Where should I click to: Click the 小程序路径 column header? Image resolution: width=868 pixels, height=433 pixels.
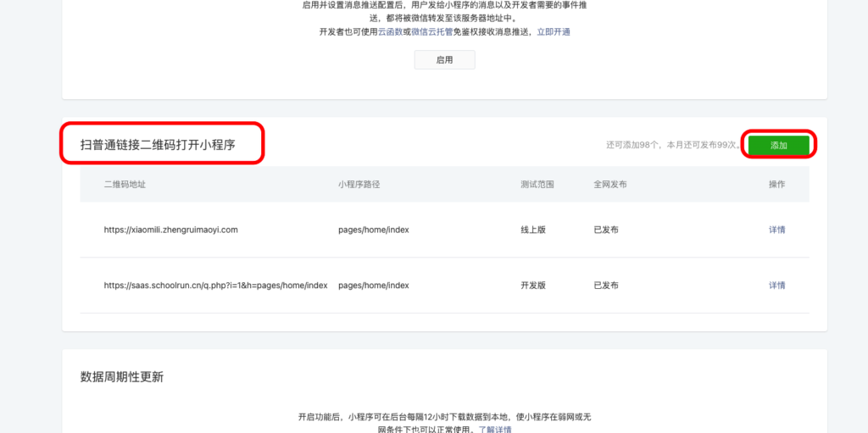pyautogui.click(x=358, y=185)
